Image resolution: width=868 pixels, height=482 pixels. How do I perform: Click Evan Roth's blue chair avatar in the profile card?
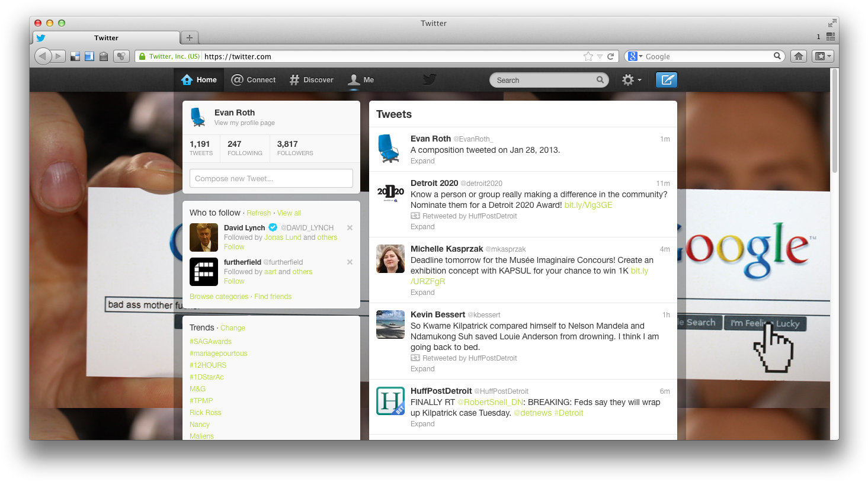[x=198, y=117]
